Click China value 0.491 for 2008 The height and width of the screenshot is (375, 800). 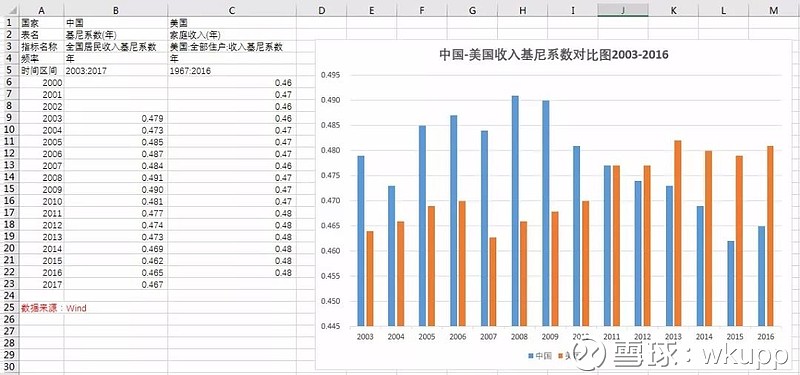[x=116, y=178]
